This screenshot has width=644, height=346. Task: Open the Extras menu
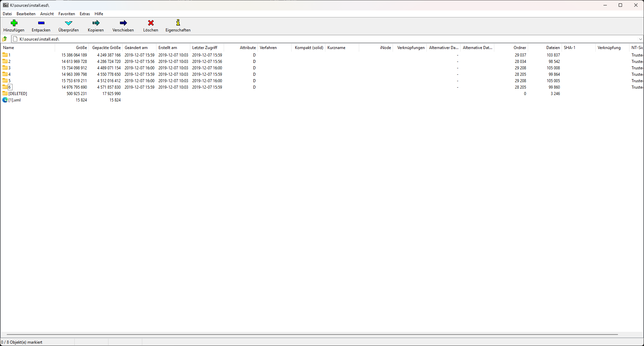pyautogui.click(x=85, y=14)
